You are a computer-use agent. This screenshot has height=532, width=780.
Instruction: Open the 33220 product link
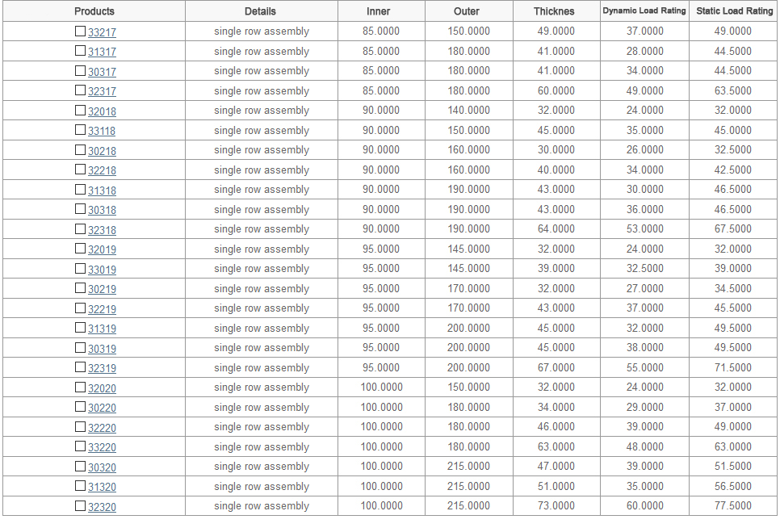(x=102, y=448)
